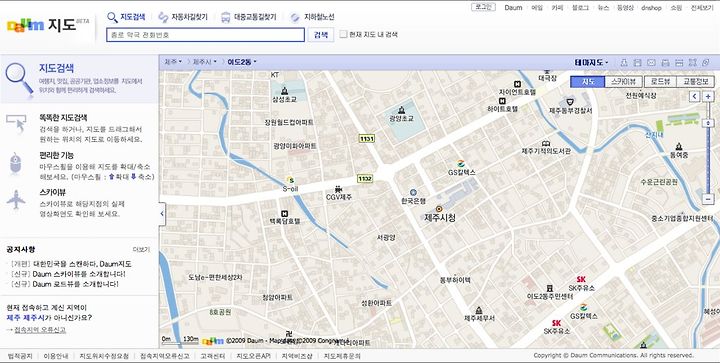Click the 동여중 school icon

click(679, 147)
